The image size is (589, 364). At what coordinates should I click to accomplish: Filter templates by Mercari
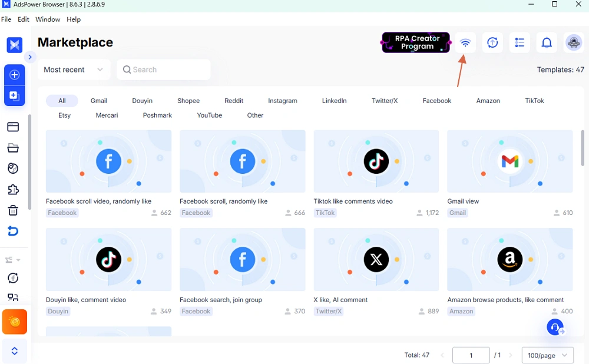[x=107, y=115]
